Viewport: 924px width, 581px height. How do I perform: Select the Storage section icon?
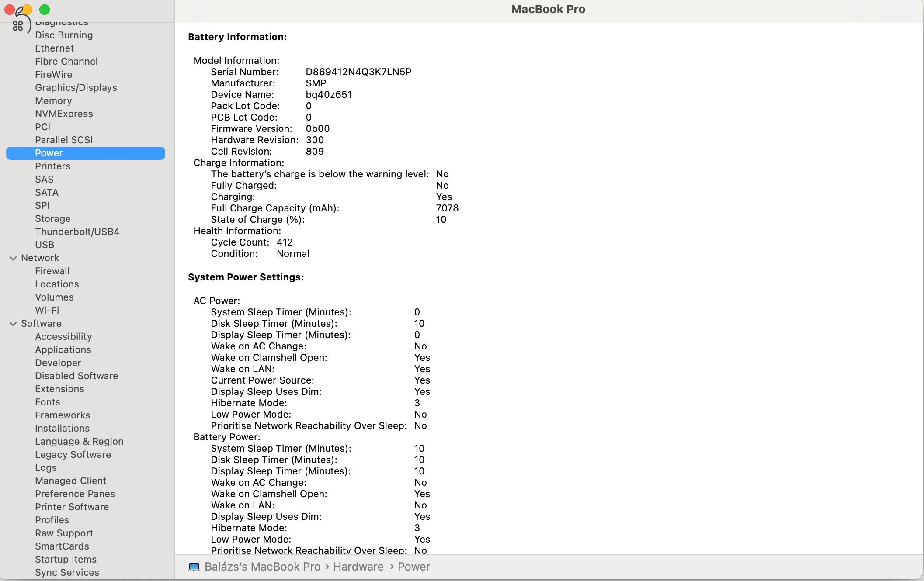[52, 218]
